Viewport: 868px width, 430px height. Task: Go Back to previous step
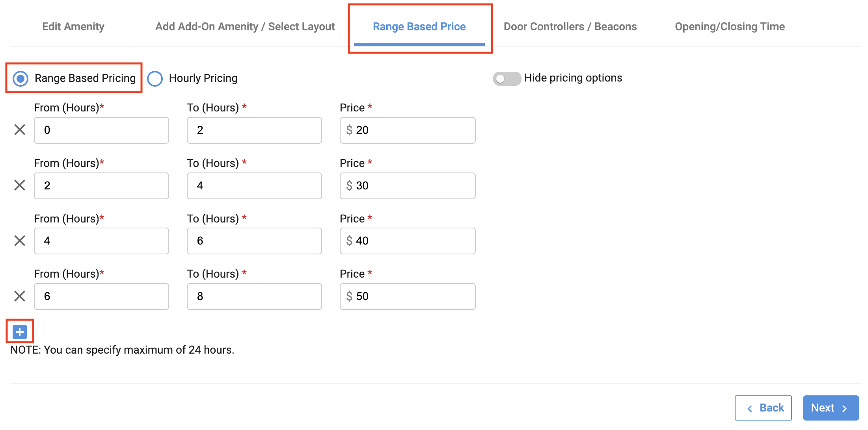click(763, 408)
